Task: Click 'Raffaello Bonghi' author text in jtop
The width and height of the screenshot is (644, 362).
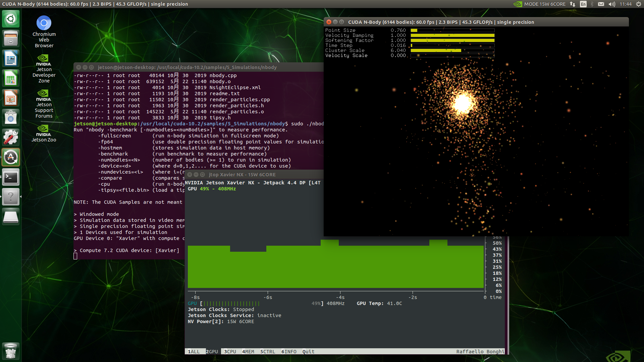Action: click(480, 352)
